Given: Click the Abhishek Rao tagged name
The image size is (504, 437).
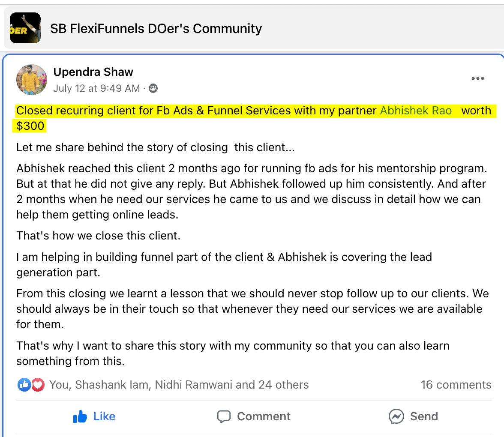Looking at the screenshot, I should (x=416, y=111).
